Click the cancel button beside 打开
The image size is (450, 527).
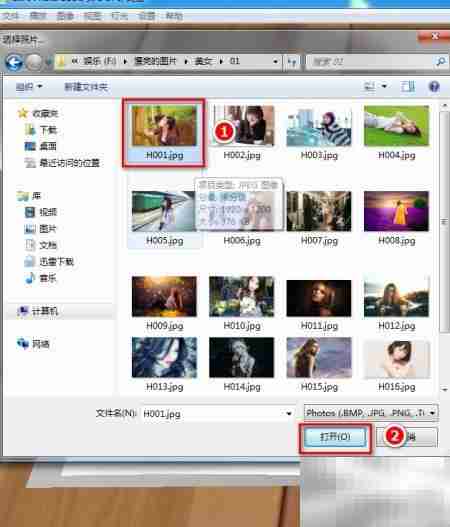[407, 437]
